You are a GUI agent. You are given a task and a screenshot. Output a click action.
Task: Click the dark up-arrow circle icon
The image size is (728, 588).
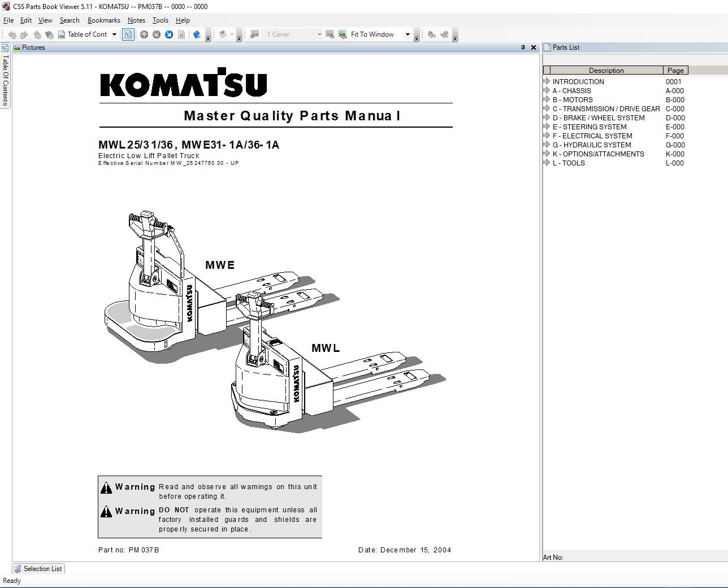click(144, 34)
